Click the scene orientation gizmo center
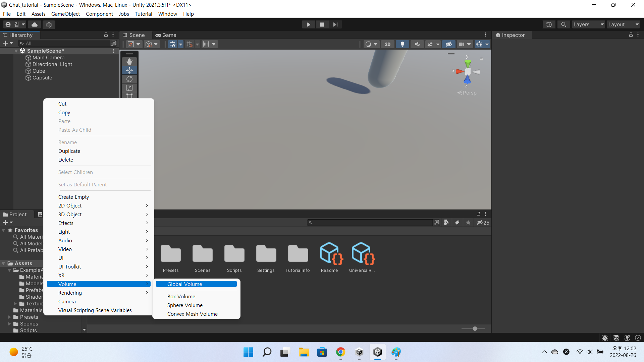 (468, 72)
